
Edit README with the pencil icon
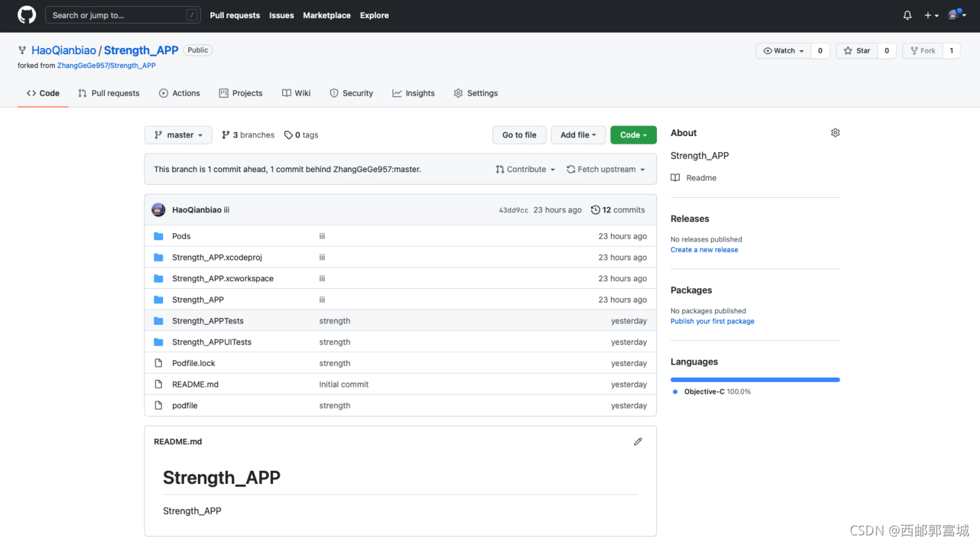point(638,442)
